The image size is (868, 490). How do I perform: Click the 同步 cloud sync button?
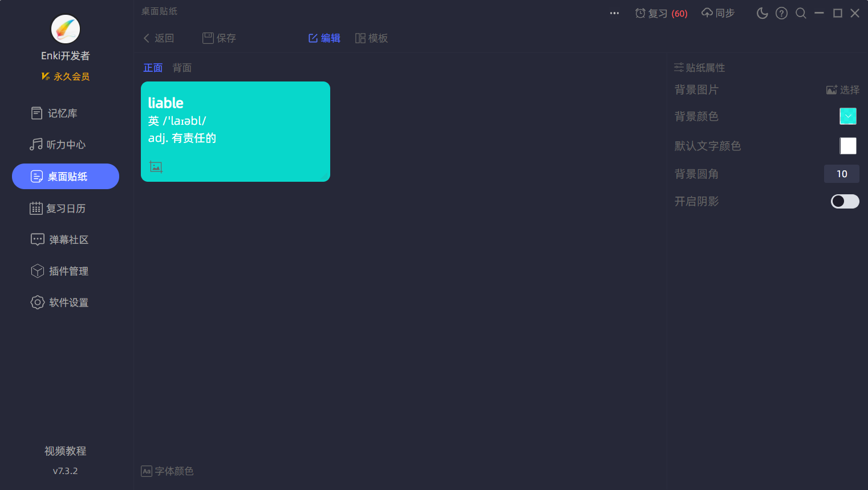pyautogui.click(x=718, y=13)
